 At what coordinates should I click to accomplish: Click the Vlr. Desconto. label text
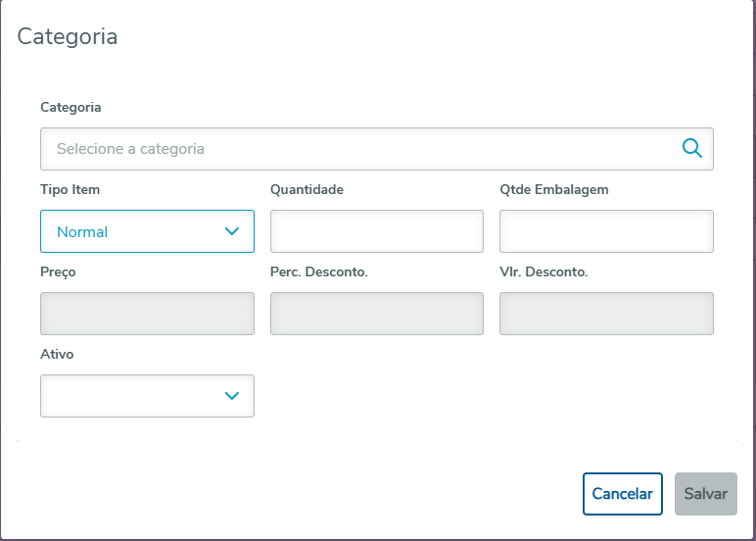543,271
